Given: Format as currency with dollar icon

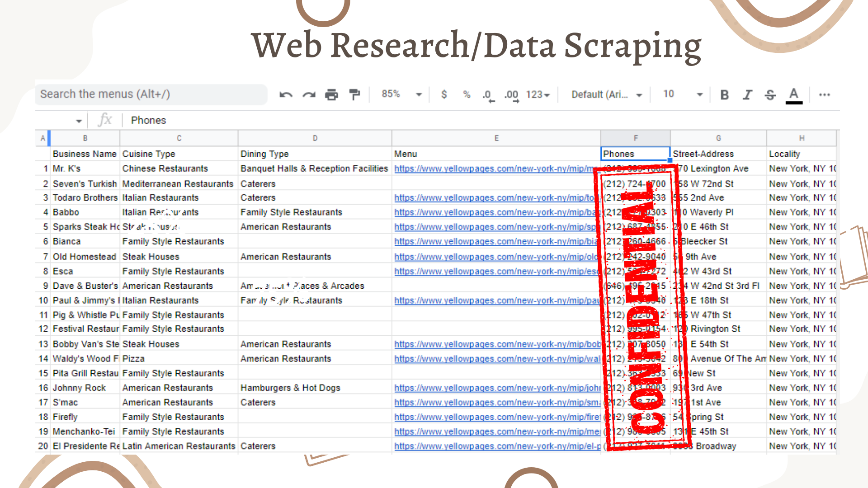Looking at the screenshot, I should pyautogui.click(x=444, y=94).
